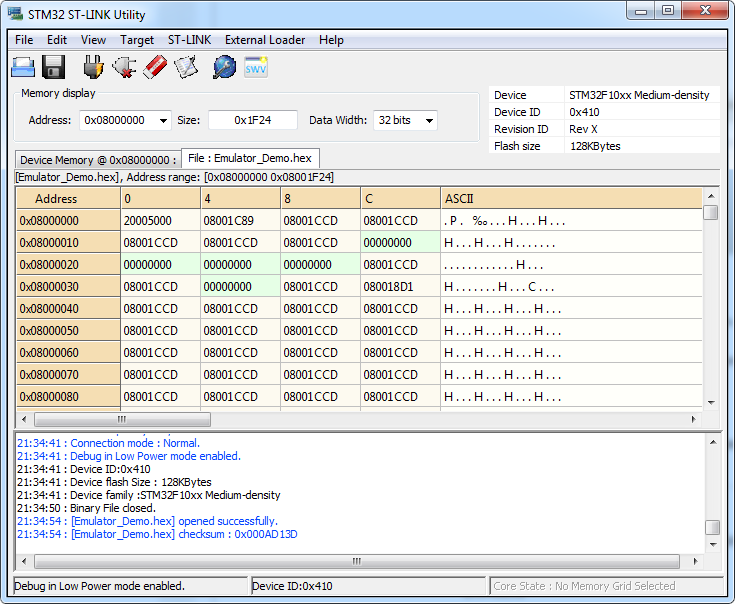The height and width of the screenshot is (604, 735).
Task: Open the Target menu
Action: pyautogui.click(x=137, y=40)
